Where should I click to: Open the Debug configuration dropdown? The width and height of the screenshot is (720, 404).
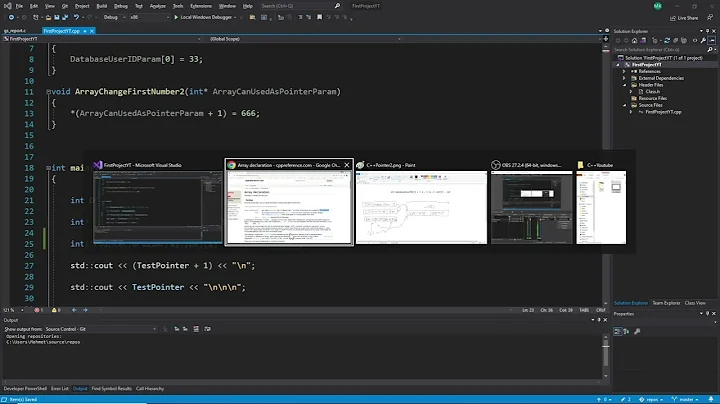pyautogui.click(x=114, y=17)
